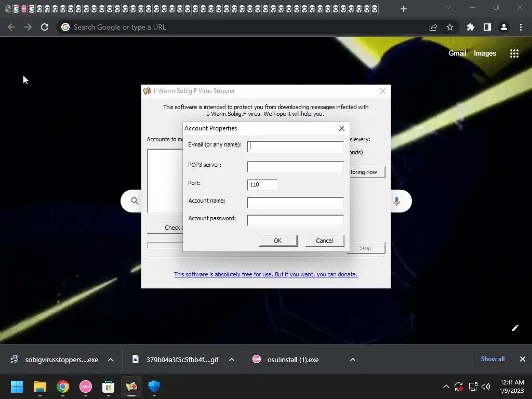Image resolution: width=532 pixels, height=399 pixels.
Task: Toggle the Chrome side panel icon
Action: pyautogui.click(x=487, y=27)
